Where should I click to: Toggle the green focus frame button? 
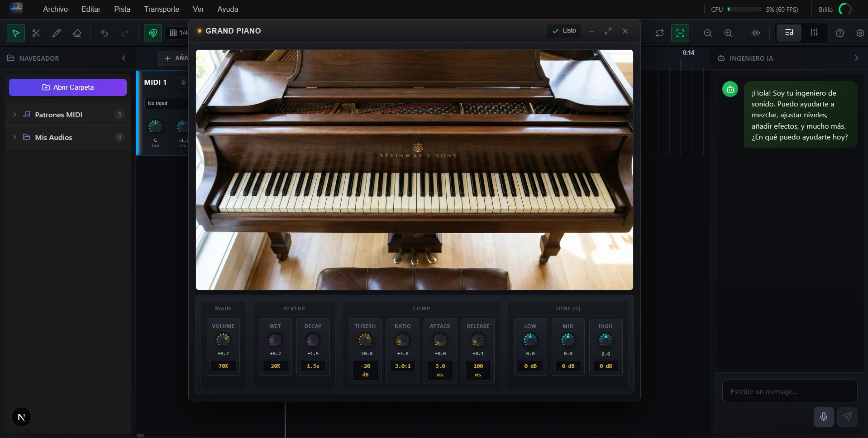tap(680, 33)
